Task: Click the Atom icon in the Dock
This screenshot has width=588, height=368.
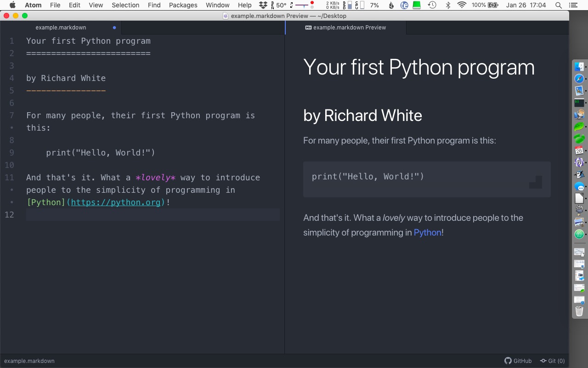Action: tap(579, 234)
